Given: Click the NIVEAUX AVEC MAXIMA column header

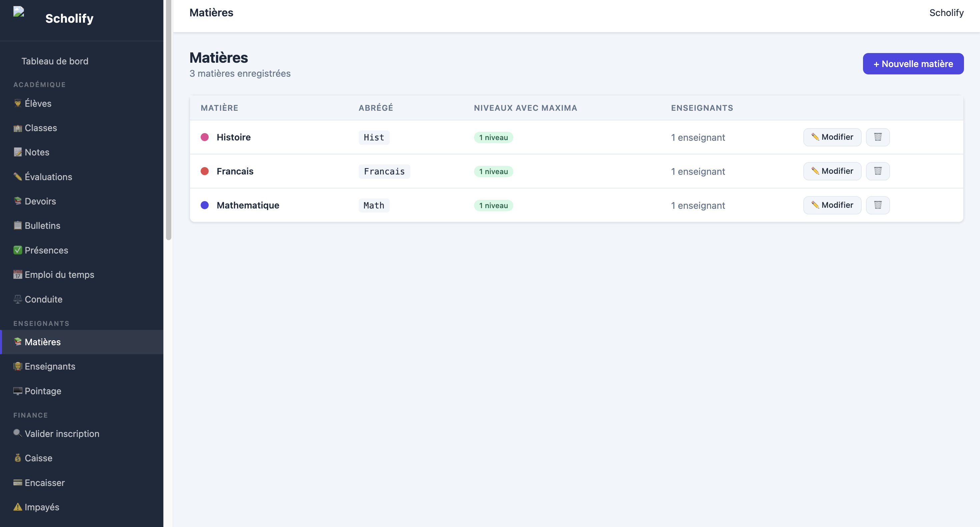Looking at the screenshot, I should pos(525,108).
